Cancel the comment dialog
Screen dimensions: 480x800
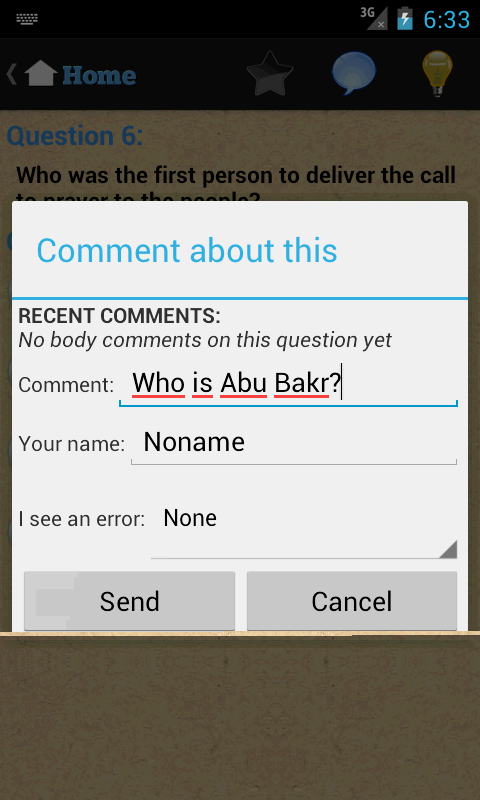tap(352, 601)
